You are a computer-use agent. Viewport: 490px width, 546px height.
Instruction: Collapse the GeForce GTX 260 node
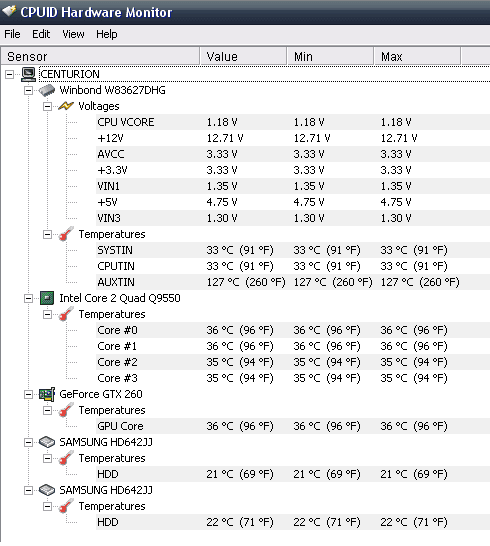(28, 395)
